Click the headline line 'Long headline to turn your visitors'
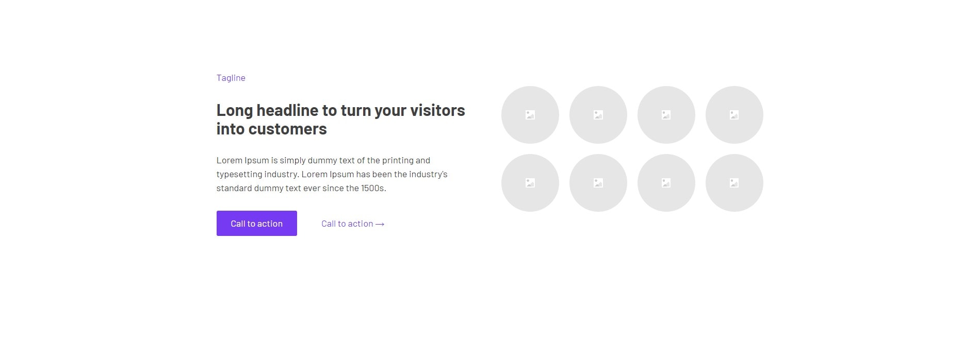 coord(340,110)
